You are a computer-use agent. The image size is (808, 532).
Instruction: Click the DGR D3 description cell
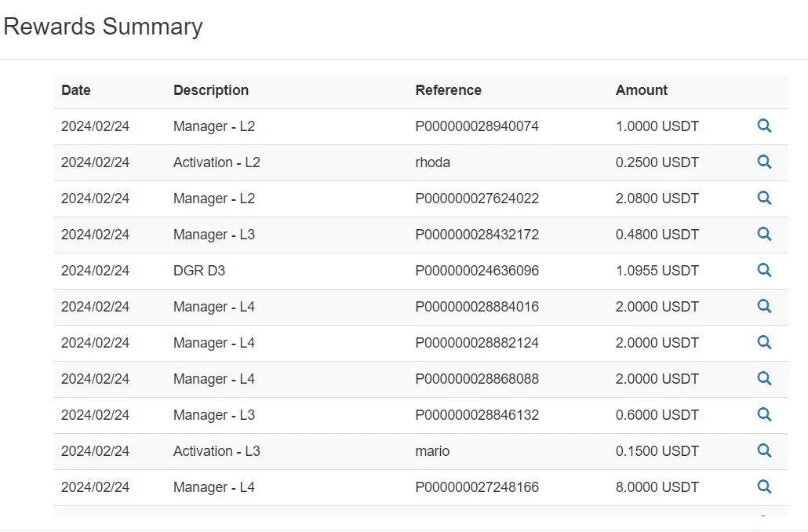[x=199, y=271]
